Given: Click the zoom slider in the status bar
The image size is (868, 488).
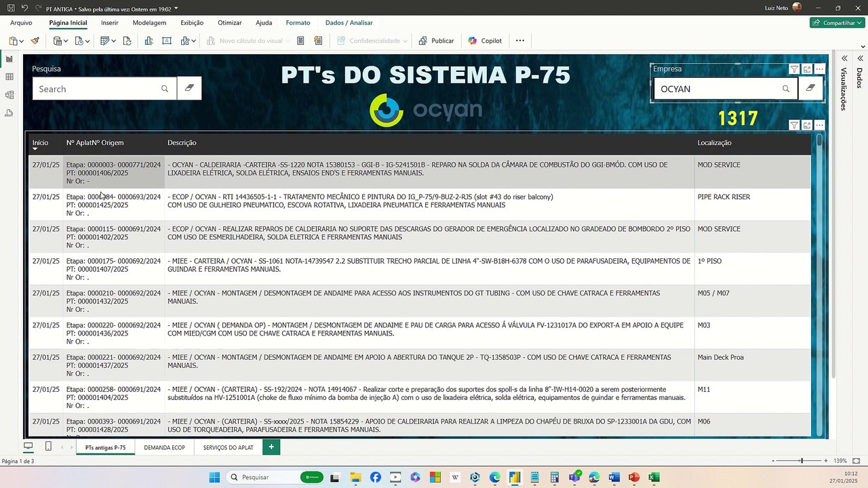Looking at the screenshot, I should tap(802, 461).
